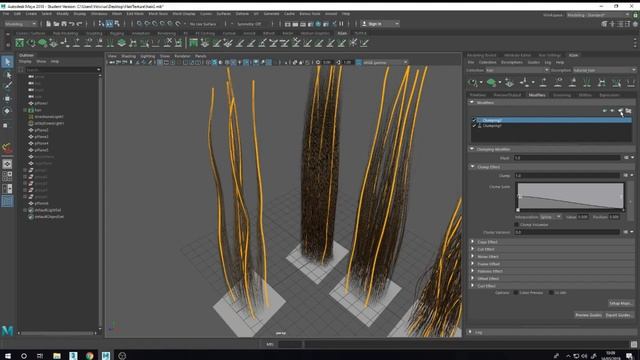Collapse the Clump Effect section
Viewport: 640px width, 360px height.
[x=472, y=167]
